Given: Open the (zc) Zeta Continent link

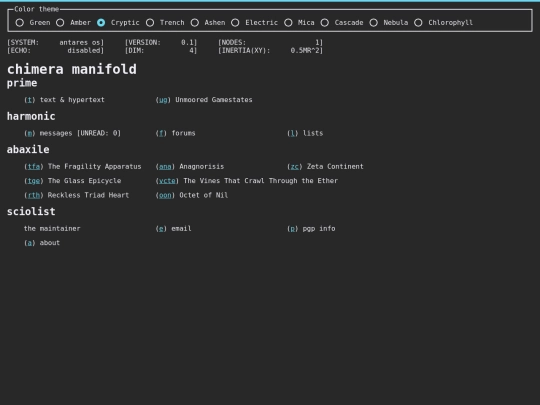Looking at the screenshot, I should click(x=295, y=167).
